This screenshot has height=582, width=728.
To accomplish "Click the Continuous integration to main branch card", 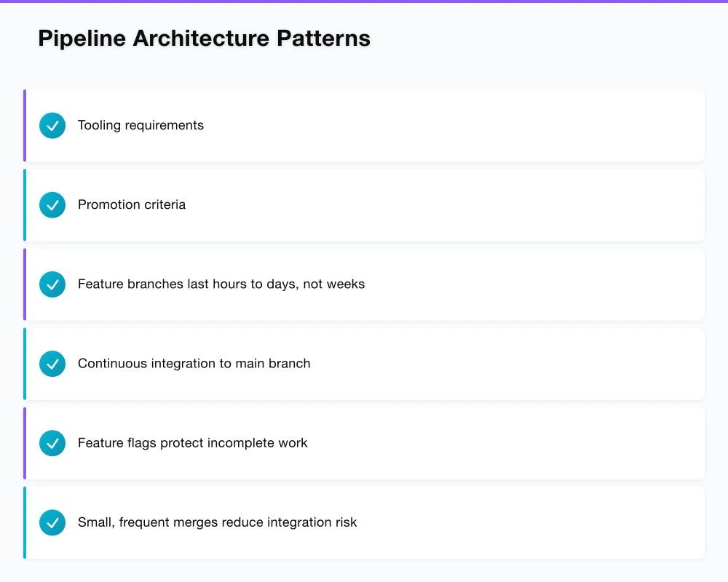I will coord(364,363).
